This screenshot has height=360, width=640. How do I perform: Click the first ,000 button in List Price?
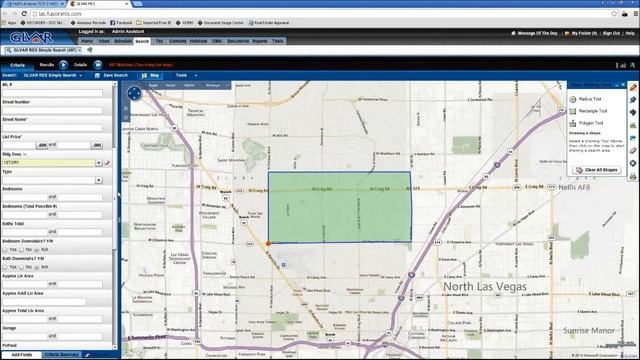click(42, 145)
